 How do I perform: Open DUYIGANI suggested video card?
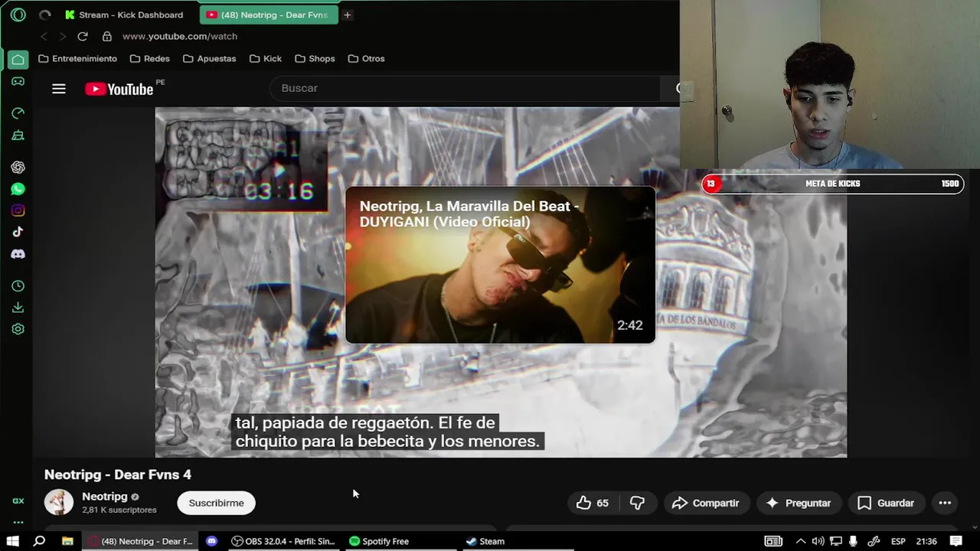click(501, 265)
